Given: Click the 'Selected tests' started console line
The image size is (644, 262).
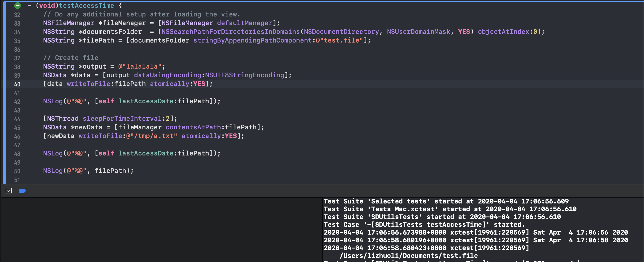Looking at the screenshot, I should (446, 201).
